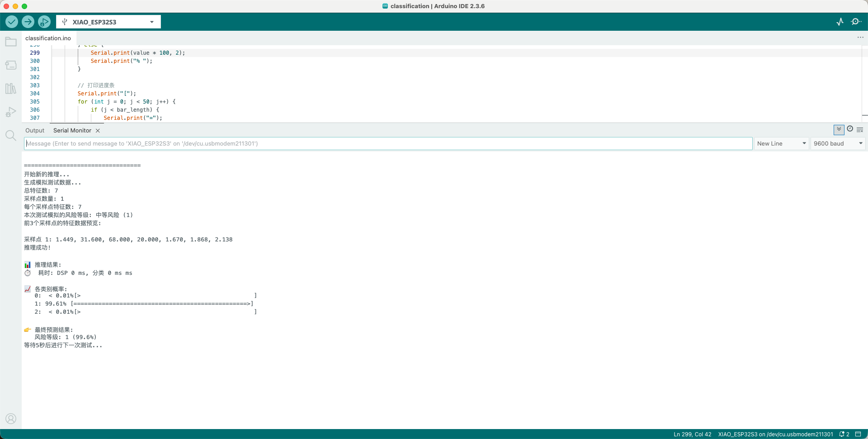Start debugging with the toolbar debug button
868x439 pixels.
[x=44, y=22]
